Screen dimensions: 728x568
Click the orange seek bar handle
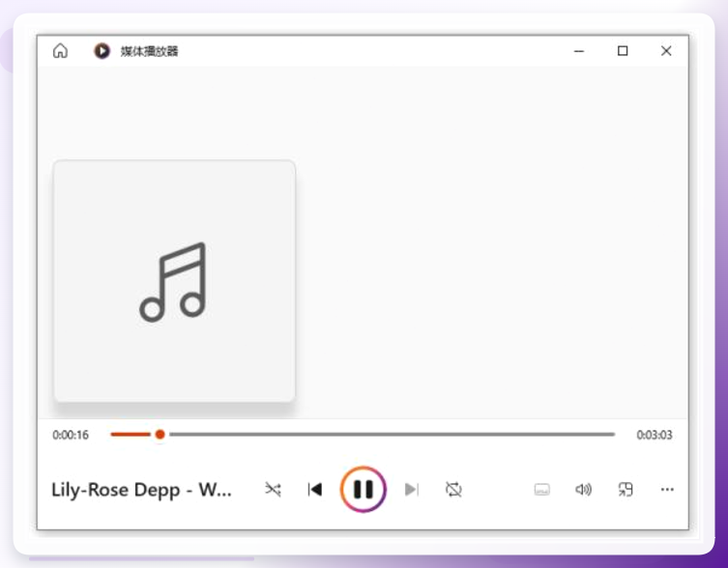160,435
